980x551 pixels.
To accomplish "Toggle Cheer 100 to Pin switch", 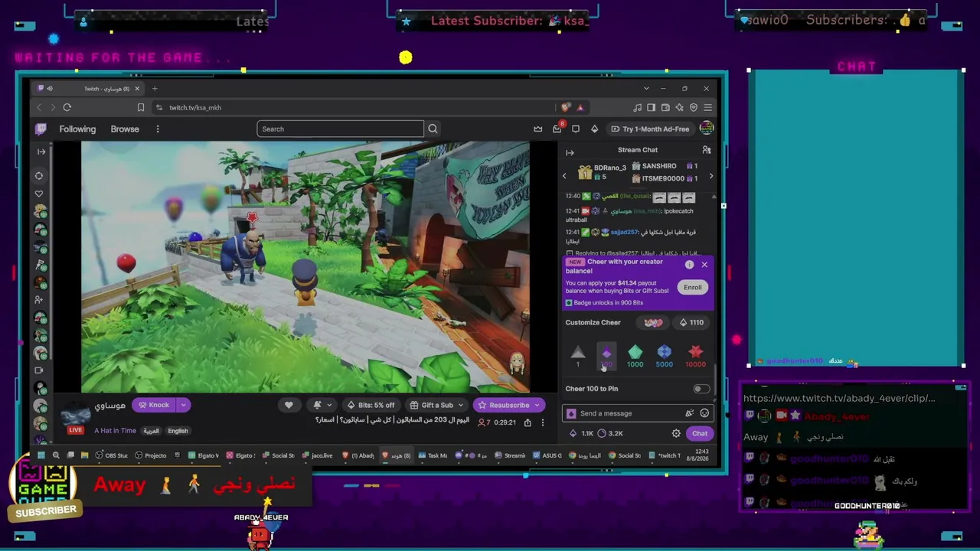I will 700,389.
